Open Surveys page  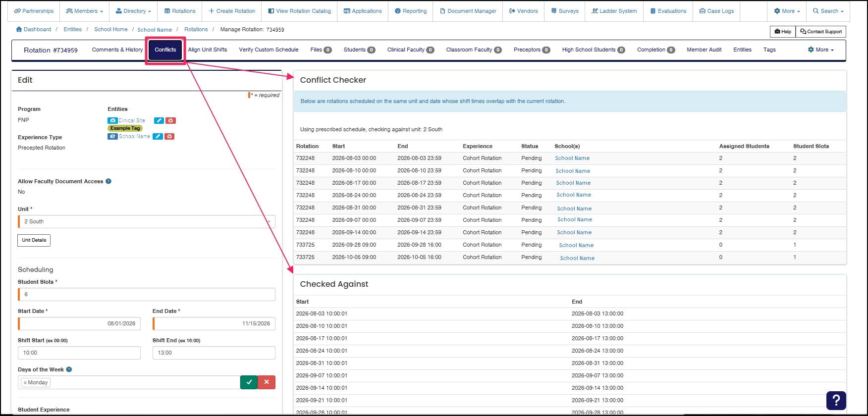coord(565,11)
